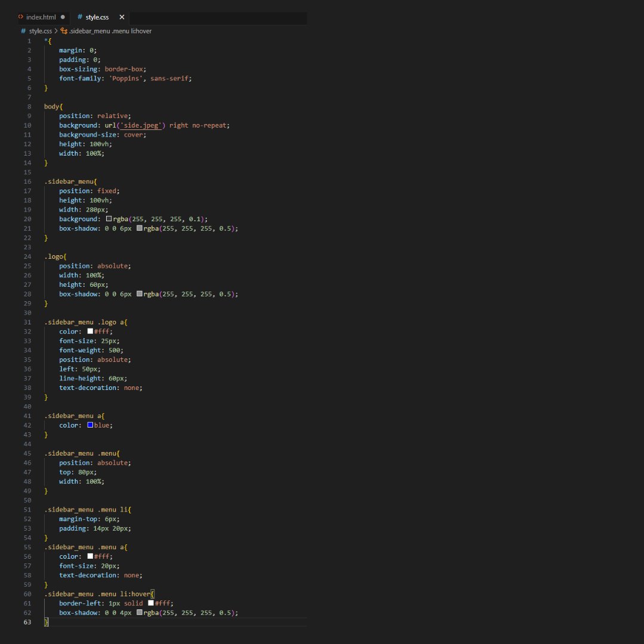The image size is (644, 644).
Task: Click line number 63 in the gutter
Action: tap(27, 622)
